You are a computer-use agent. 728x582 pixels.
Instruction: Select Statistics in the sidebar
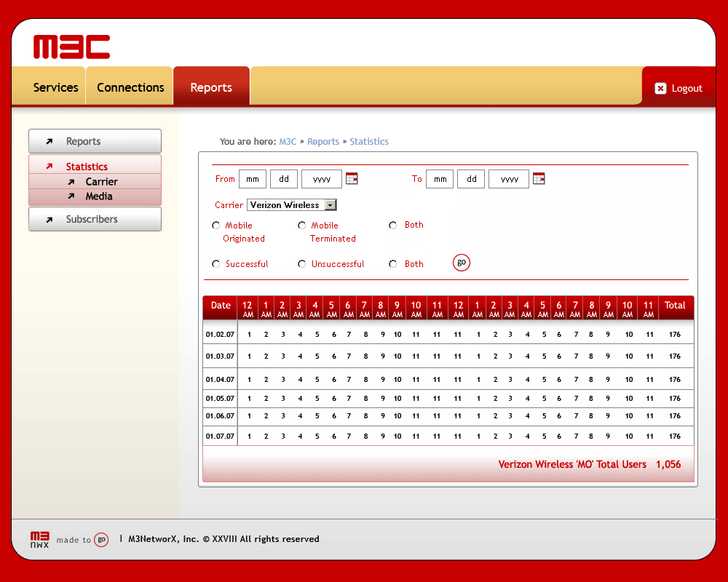(x=95, y=166)
